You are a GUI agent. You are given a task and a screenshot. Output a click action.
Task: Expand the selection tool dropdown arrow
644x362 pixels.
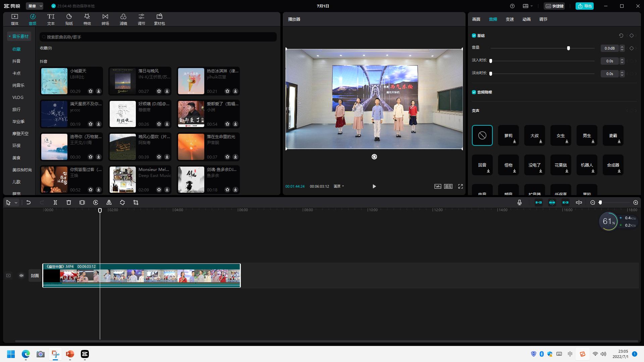pos(16,202)
